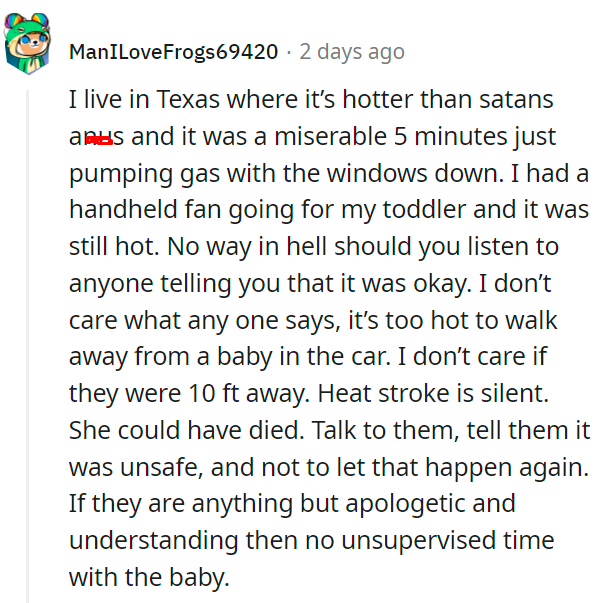
Task: Collapse the comment thread using vertical line
Action: tap(28, 346)
